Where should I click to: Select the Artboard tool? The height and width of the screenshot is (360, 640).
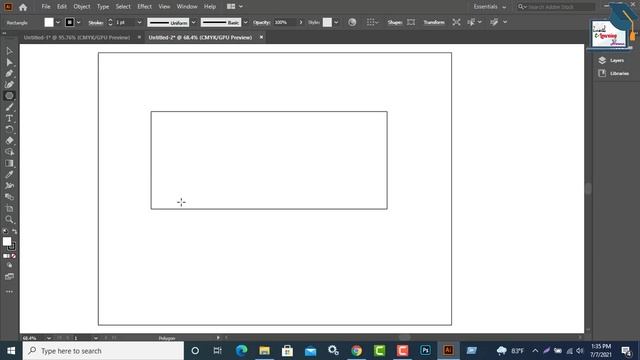click(9, 208)
